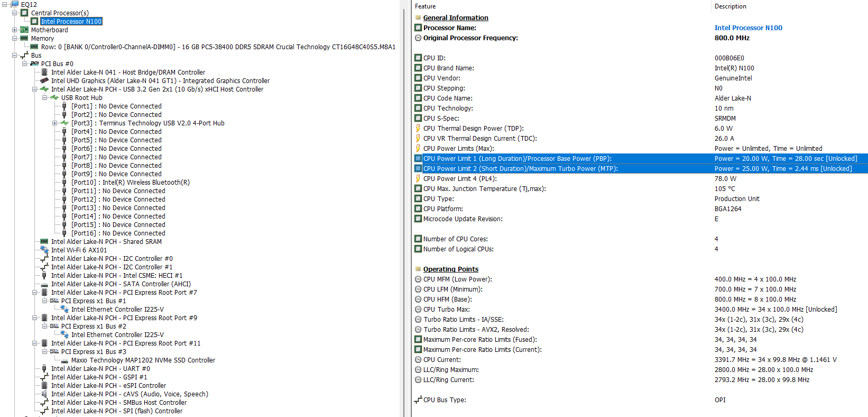This screenshot has height=417, width=868.
Task: Click the Intel Wi-Fi 6 AX101 network icon
Action: 44,250
